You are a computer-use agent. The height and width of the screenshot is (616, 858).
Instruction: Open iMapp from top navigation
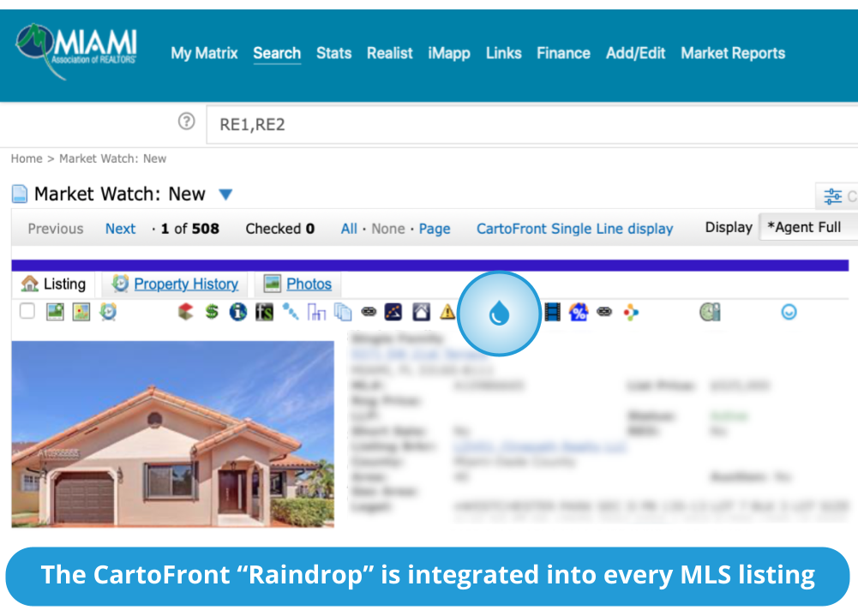[449, 53]
